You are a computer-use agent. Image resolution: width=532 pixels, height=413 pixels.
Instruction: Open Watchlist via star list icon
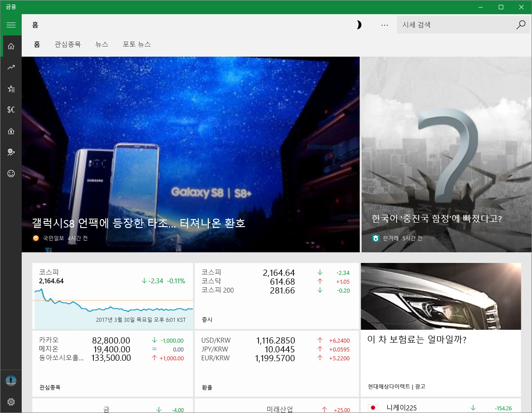pyautogui.click(x=11, y=89)
